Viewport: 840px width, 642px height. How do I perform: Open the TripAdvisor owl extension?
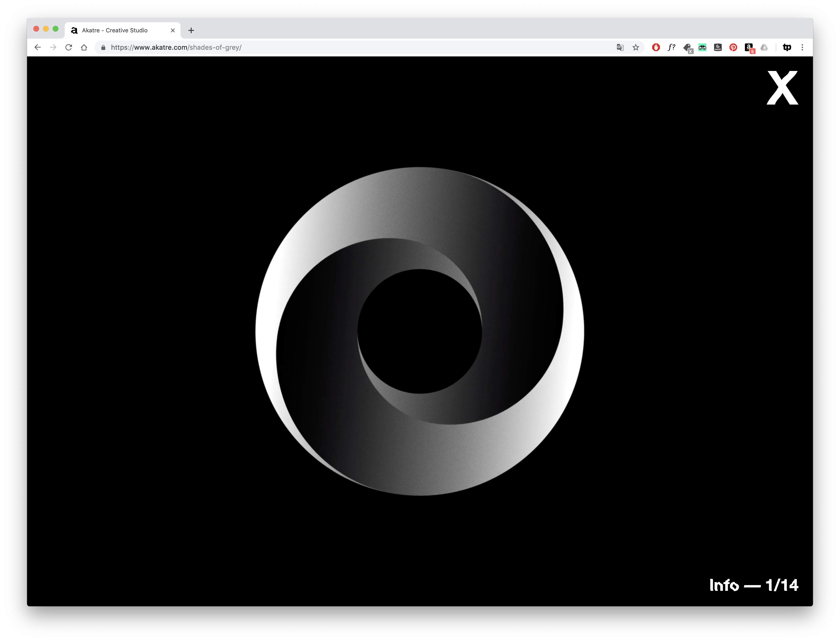pos(702,47)
